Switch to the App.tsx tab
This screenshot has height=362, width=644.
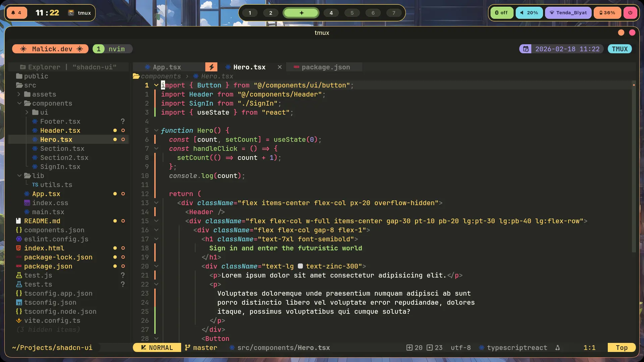point(169,67)
